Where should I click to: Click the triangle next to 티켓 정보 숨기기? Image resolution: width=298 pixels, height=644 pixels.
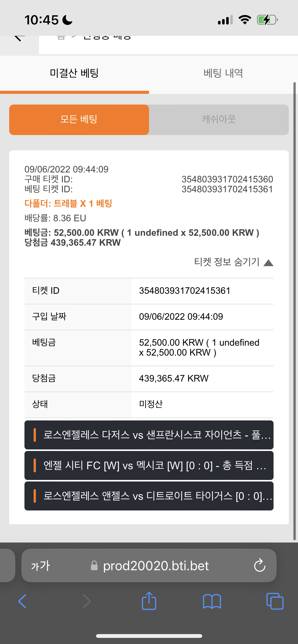268,263
